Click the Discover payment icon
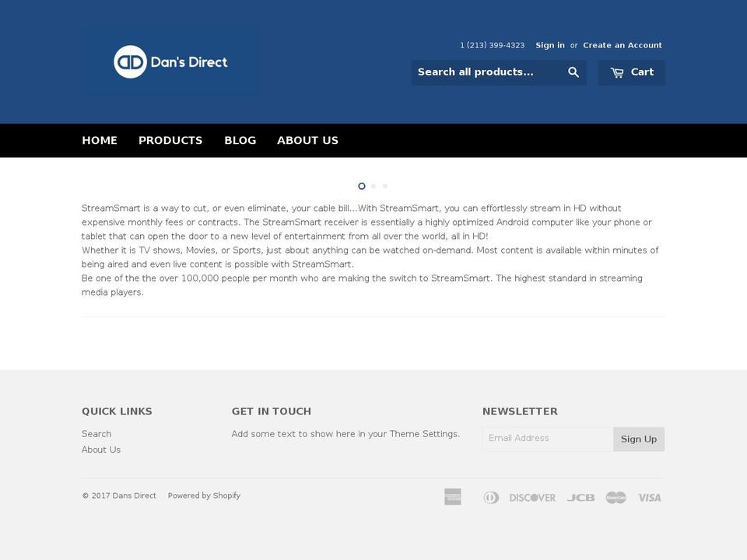Viewport: 747px width, 560px height. click(x=532, y=498)
